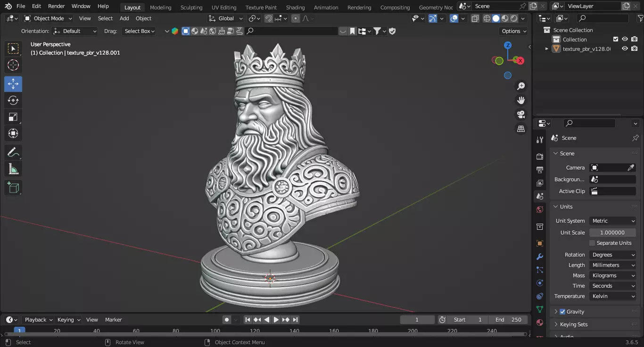Activate the Rotate tool
644x347 pixels.
13,100
